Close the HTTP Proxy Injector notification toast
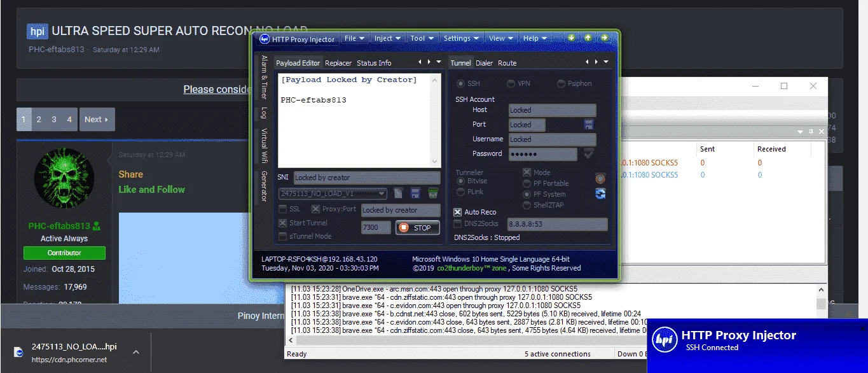 [x=862, y=328]
